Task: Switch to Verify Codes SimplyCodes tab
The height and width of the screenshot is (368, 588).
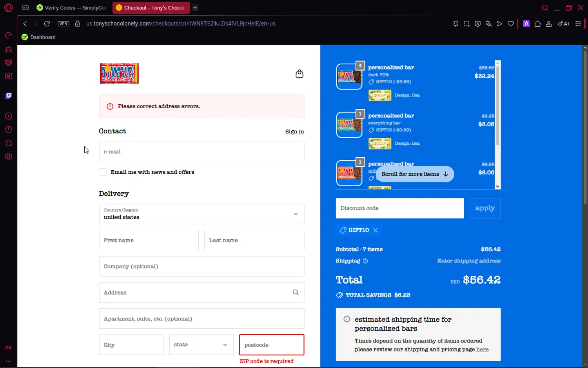Action: pyautogui.click(x=72, y=8)
